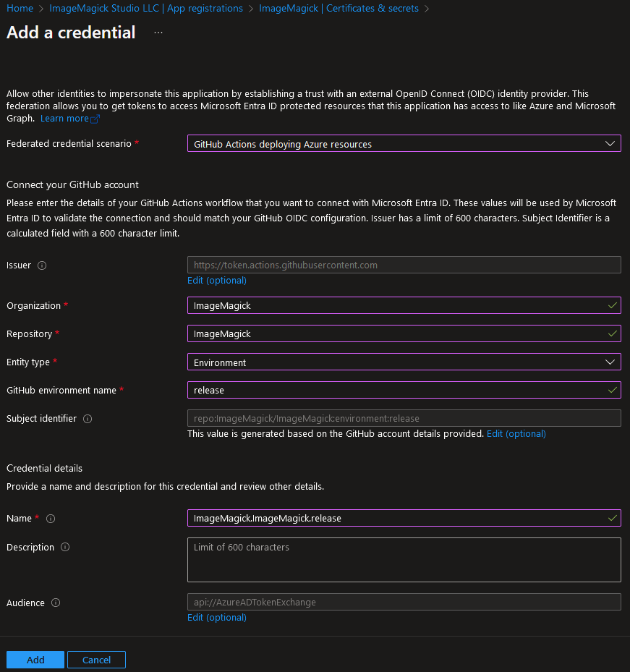Click Edit (optional) under the Issuer field
630x672 pixels.
tap(216, 280)
